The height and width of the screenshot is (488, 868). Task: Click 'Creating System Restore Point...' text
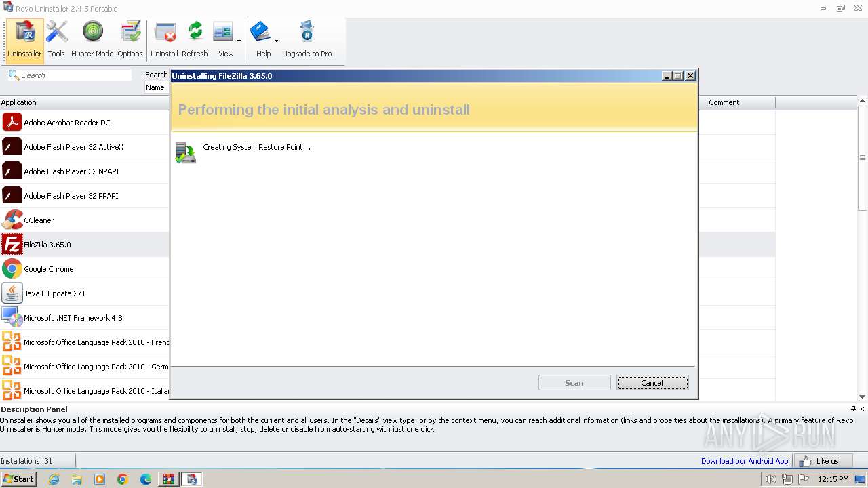pyautogui.click(x=256, y=147)
